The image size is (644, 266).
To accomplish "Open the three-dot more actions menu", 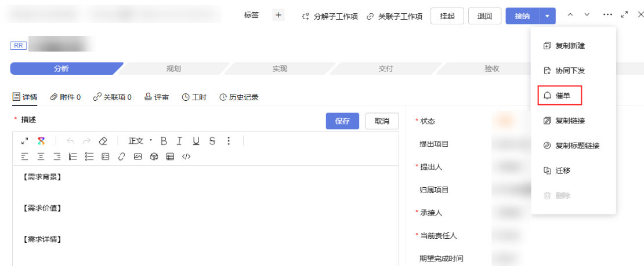I will click(608, 14).
